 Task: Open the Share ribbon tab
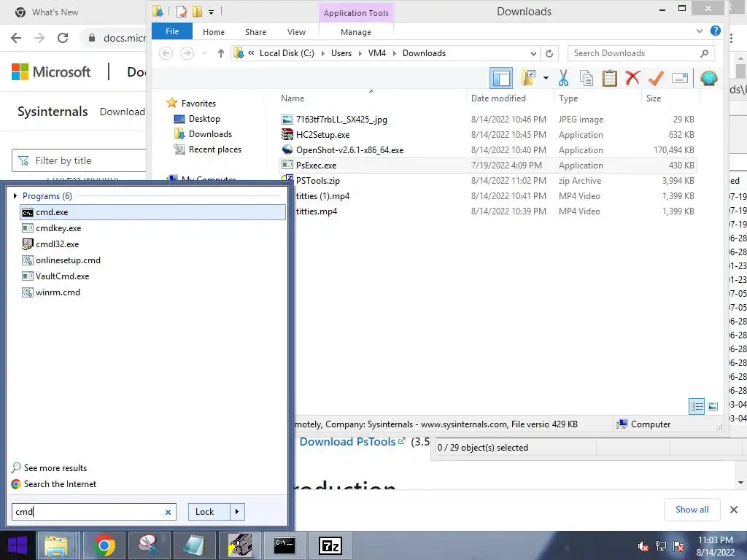click(x=255, y=32)
